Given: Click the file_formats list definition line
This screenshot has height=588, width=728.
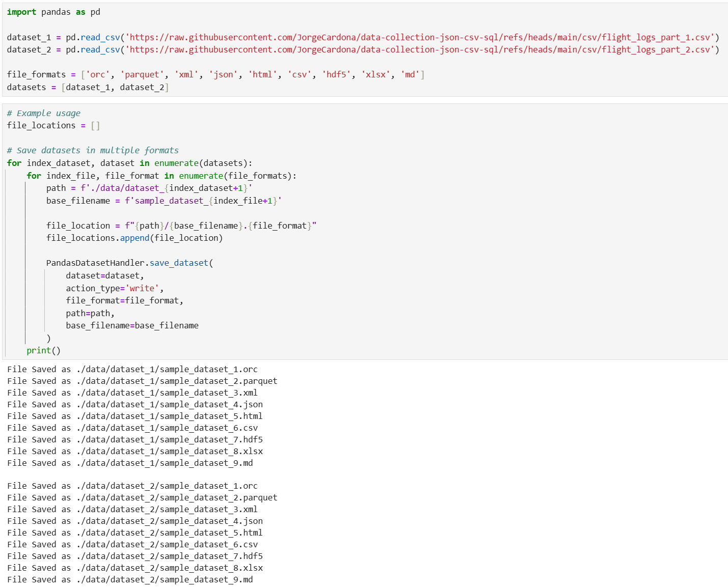Looking at the screenshot, I should [x=214, y=74].
